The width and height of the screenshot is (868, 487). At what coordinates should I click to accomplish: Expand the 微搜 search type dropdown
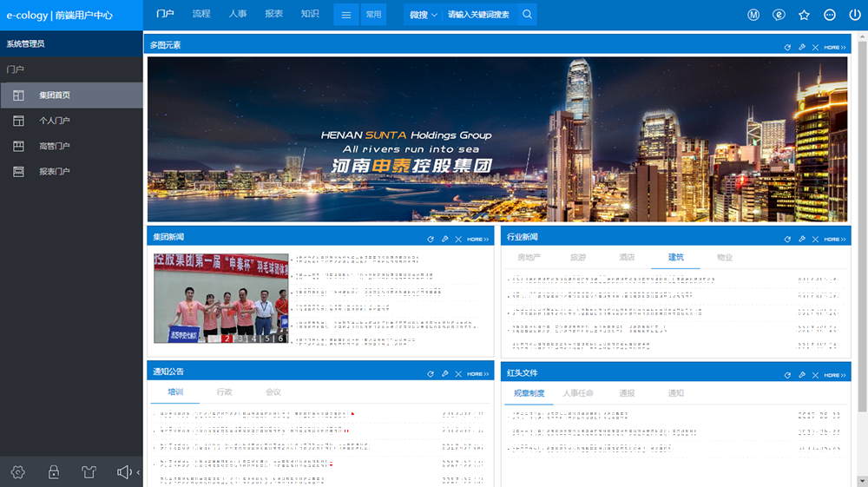pyautogui.click(x=423, y=15)
